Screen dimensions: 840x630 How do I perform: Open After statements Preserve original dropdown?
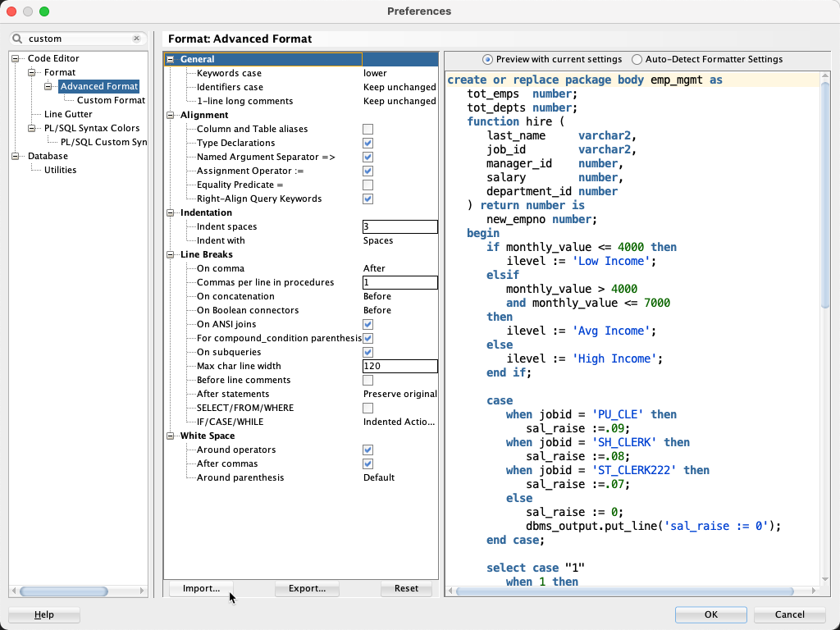click(x=399, y=394)
